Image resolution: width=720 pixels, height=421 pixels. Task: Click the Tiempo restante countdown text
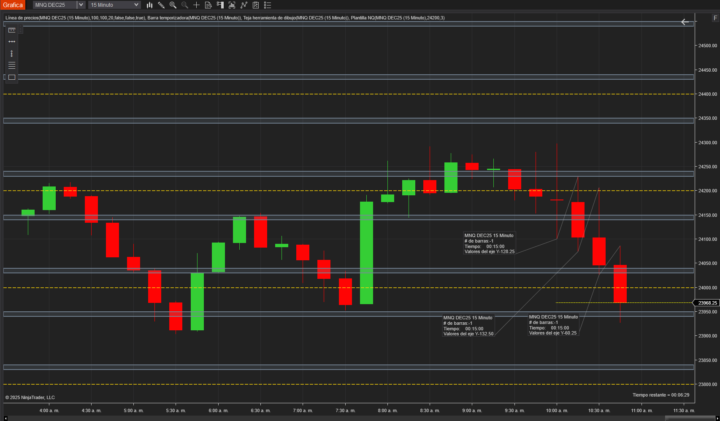[661, 395]
